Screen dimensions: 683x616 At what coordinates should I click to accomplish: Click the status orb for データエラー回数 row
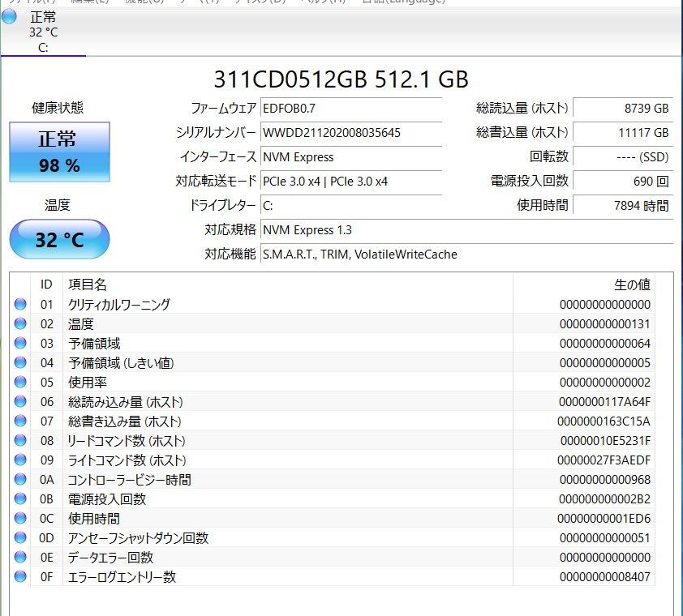coord(20,558)
